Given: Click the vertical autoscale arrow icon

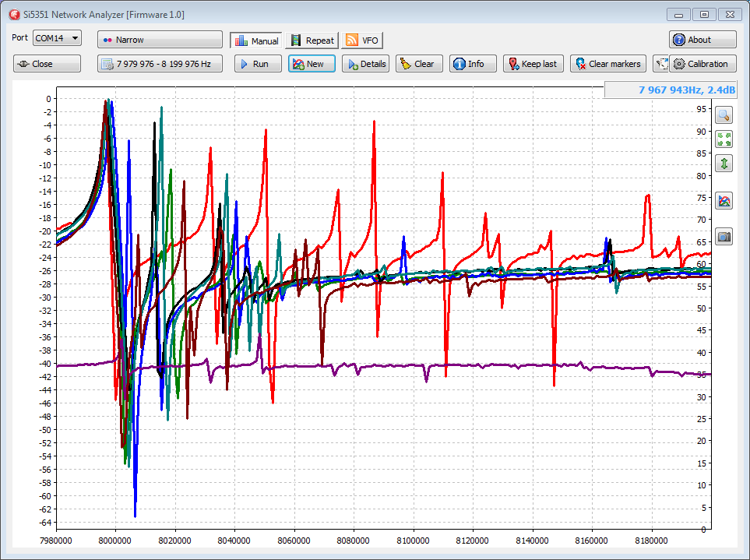Looking at the screenshot, I should (x=724, y=164).
